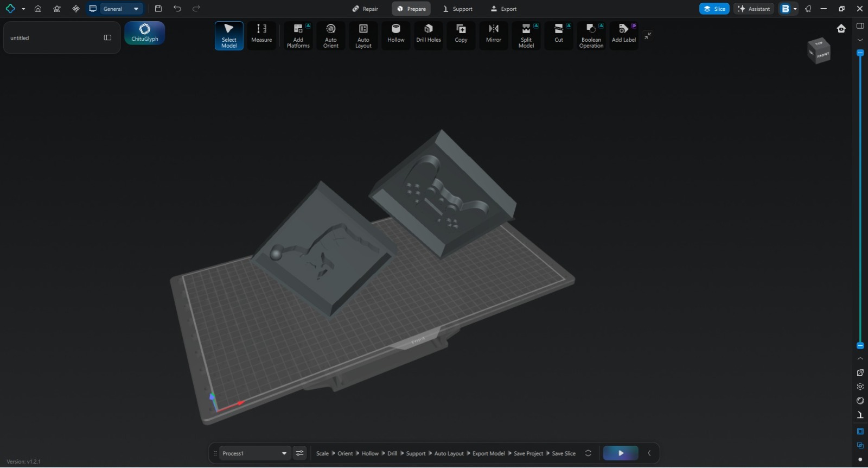Click the account B avatar icon

tap(785, 9)
